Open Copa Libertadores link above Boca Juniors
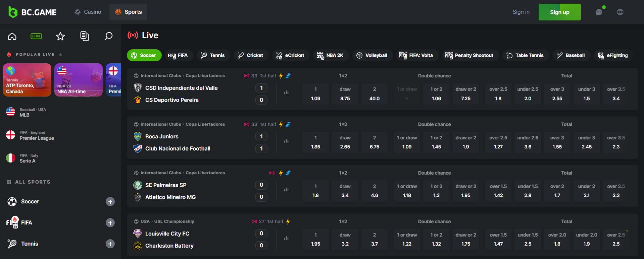644x259 pixels. tap(205, 124)
